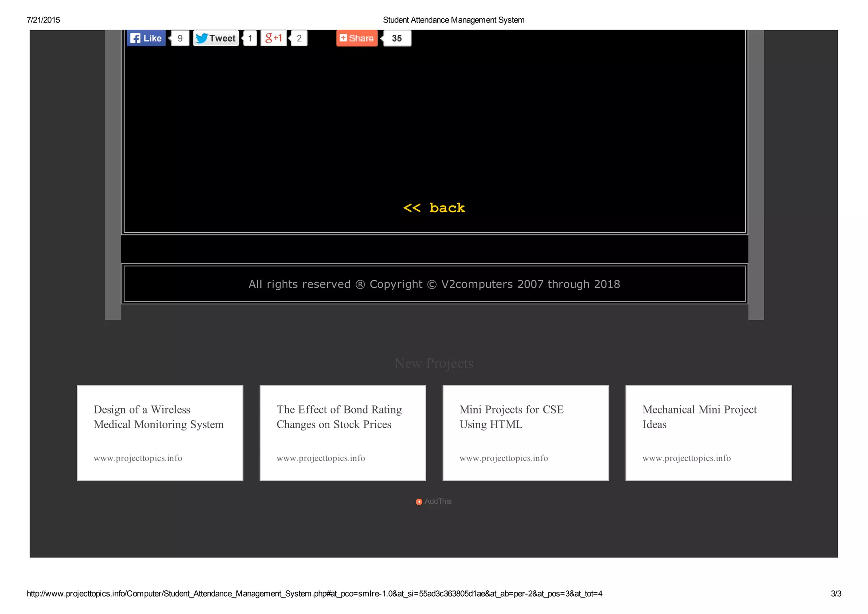Click projecttopics.info URL under Mini Projects CSE card
This screenshot has height=614, width=868.
504,458
